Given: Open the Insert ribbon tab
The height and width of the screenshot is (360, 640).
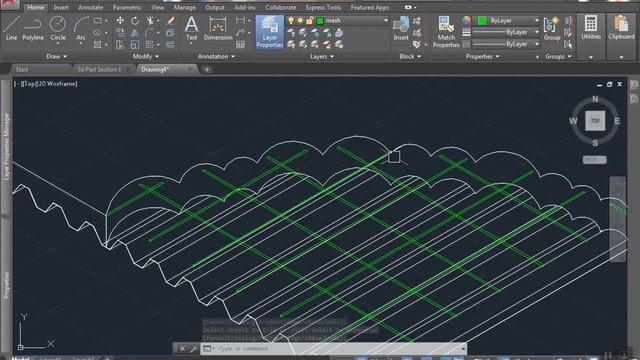Looking at the screenshot, I should pos(61,7).
